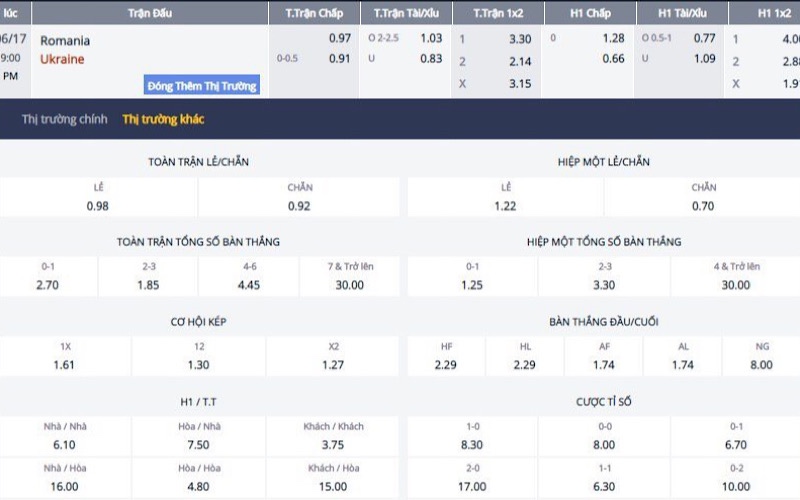
Task: Choose full-match 7 & Trở lên odds 30.00
Action: [349, 284]
